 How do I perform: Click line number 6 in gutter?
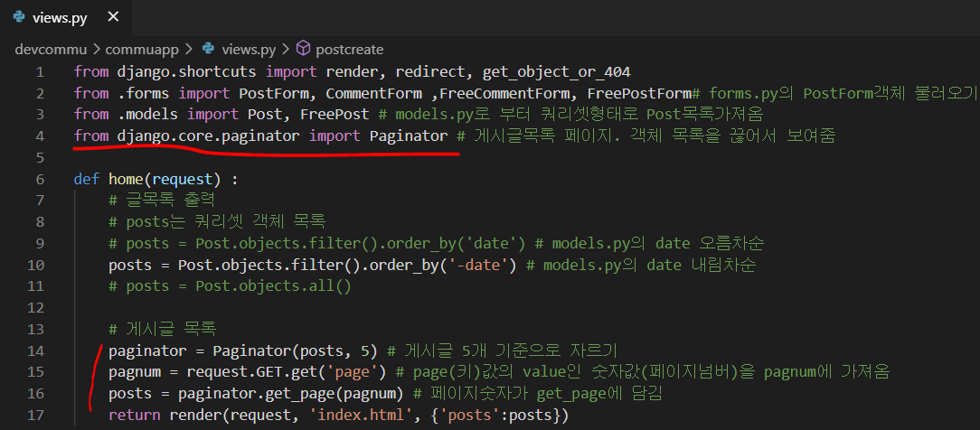point(40,179)
